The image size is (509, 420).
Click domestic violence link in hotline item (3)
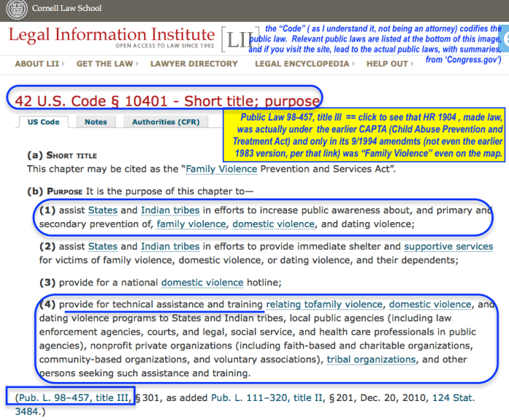coord(202,282)
